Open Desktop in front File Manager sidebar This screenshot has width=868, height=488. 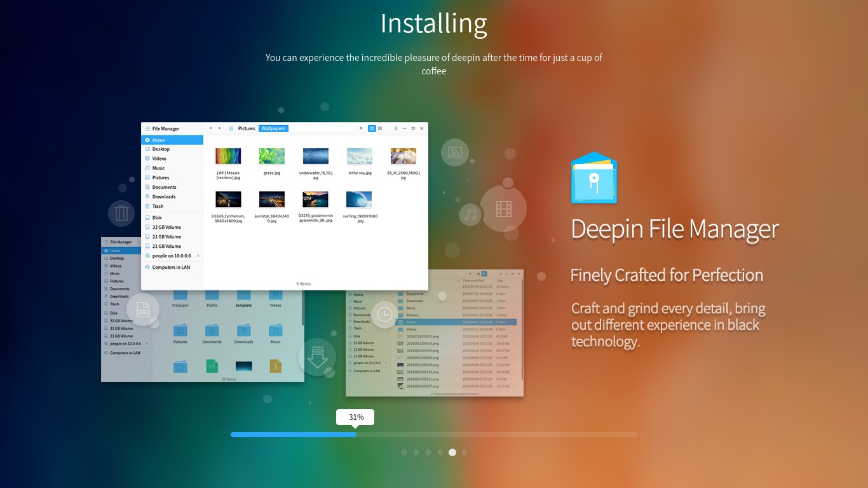(172, 149)
